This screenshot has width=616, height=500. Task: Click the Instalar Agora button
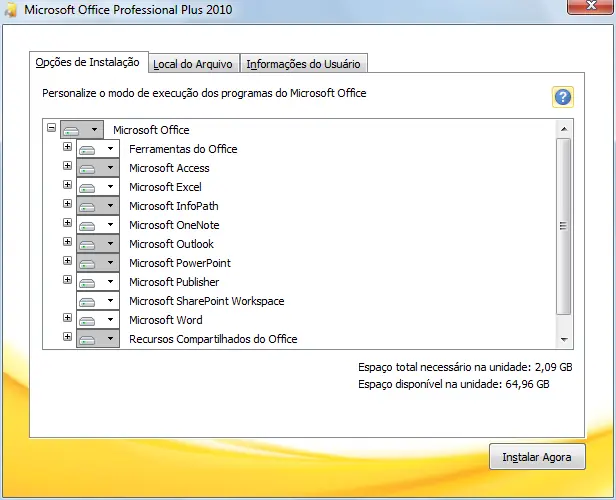click(537, 457)
